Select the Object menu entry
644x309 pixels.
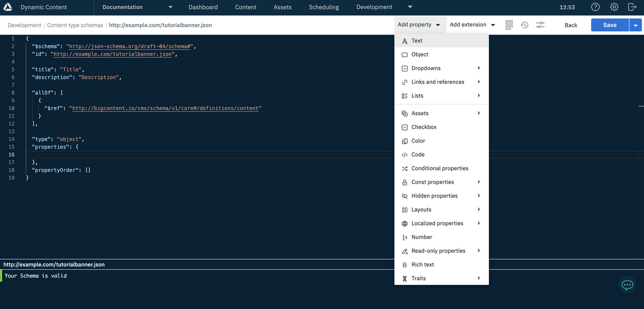tap(442, 54)
